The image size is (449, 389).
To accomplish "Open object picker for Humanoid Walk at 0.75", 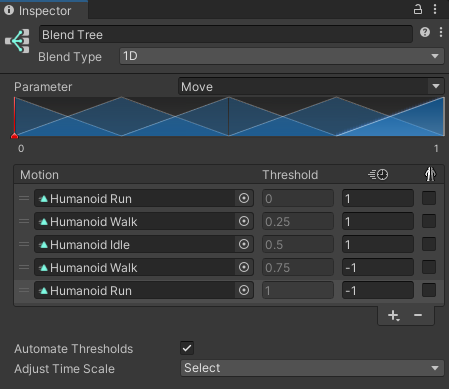I will 244,267.
